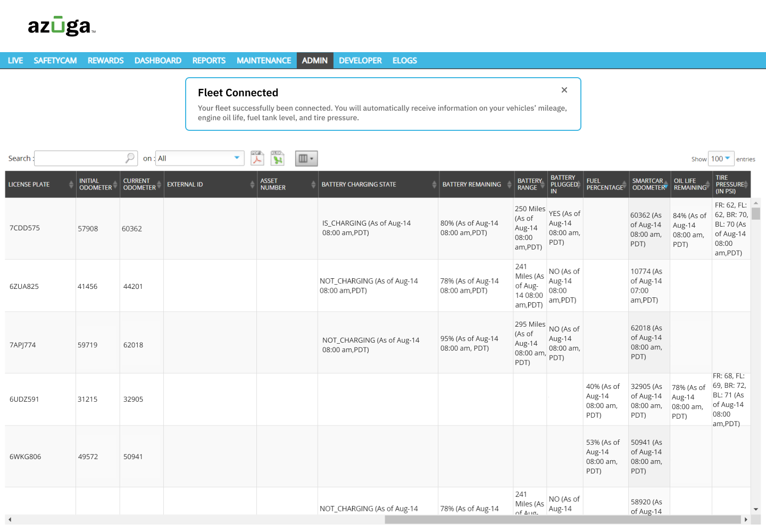Viewport: 766px width, 532px height.
Task: Expand the columns selector dropdown arrow
Action: click(312, 158)
